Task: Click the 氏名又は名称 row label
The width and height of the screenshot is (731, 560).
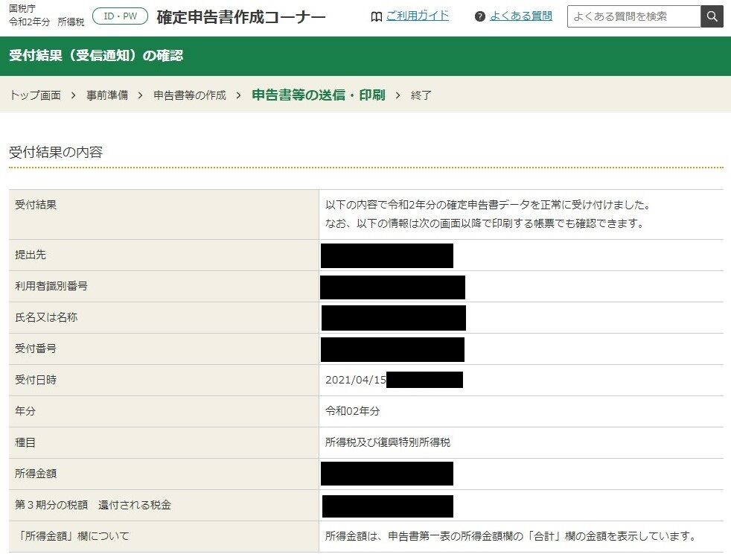Action: point(46,317)
